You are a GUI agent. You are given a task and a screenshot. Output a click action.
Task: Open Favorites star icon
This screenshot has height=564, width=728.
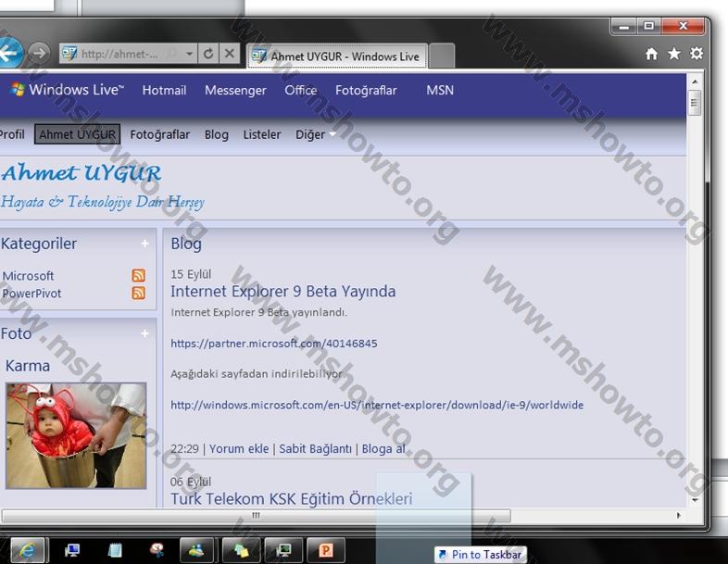tap(673, 54)
